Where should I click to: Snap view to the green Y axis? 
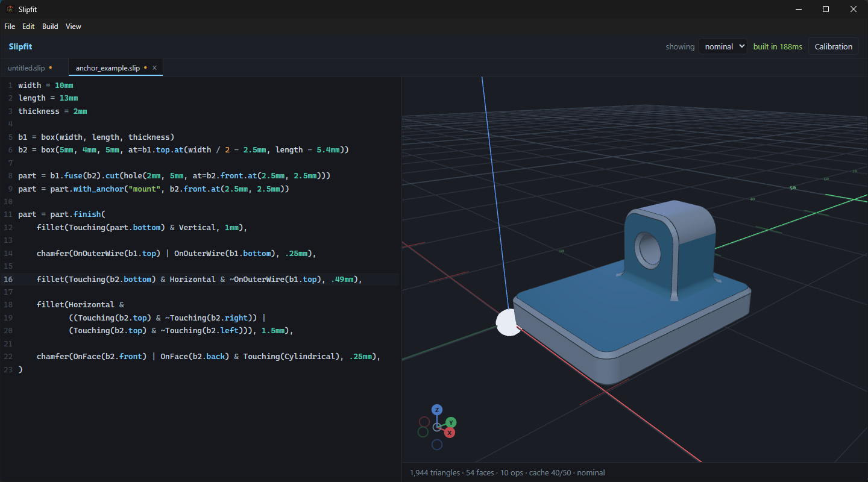click(451, 422)
